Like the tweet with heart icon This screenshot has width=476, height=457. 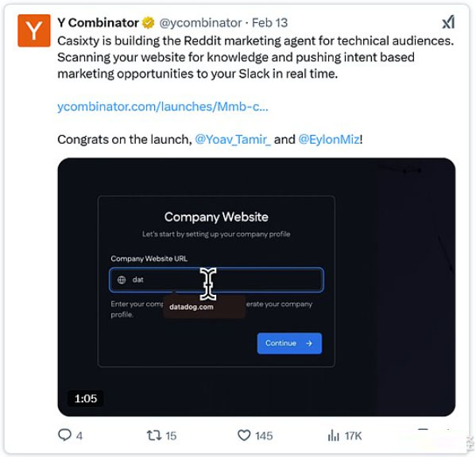[x=244, y=435]
